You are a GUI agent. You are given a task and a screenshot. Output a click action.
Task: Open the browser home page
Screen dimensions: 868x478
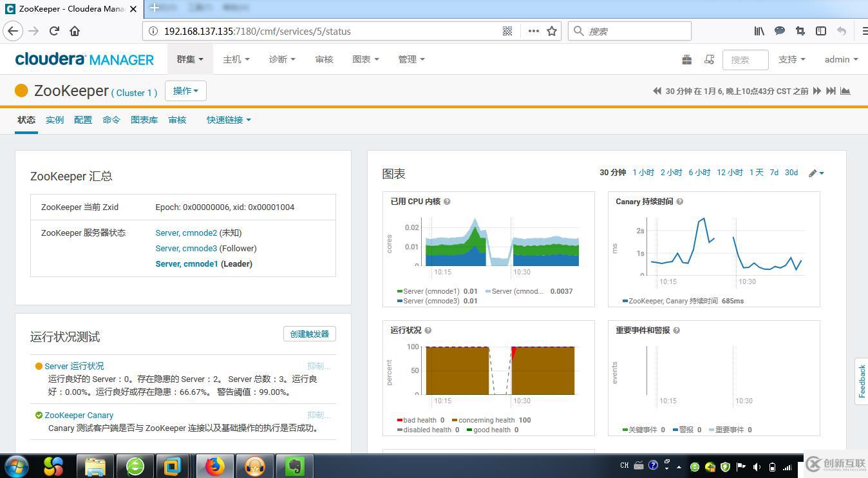point(75,31)
